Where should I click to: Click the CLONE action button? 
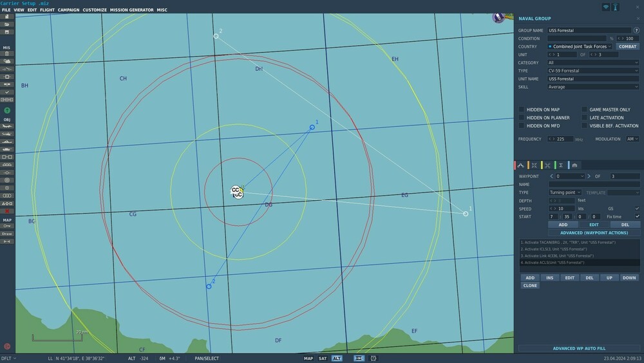[x=530, y=285]
